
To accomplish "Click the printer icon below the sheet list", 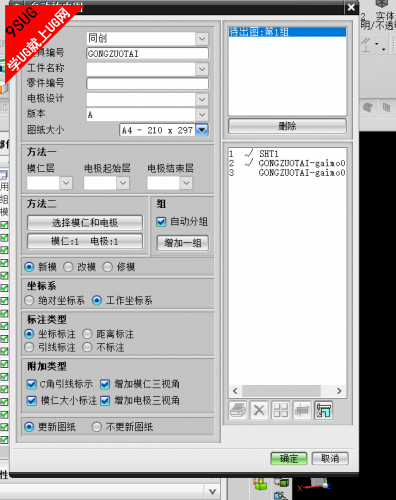I will click(238, 410).
